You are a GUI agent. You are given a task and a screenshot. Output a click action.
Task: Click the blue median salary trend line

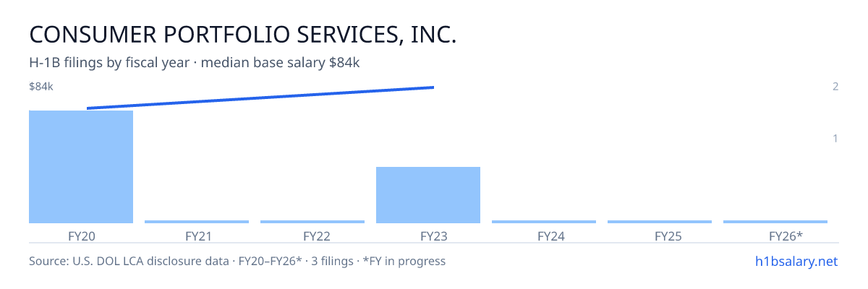260,98
